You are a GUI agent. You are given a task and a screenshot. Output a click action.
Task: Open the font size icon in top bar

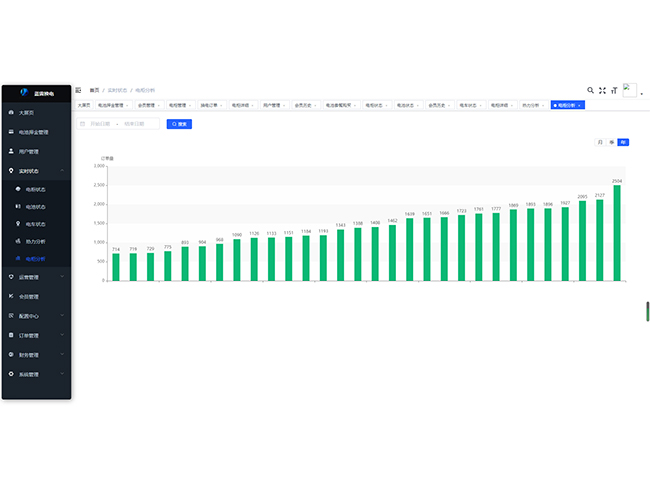tap(614, 90)
